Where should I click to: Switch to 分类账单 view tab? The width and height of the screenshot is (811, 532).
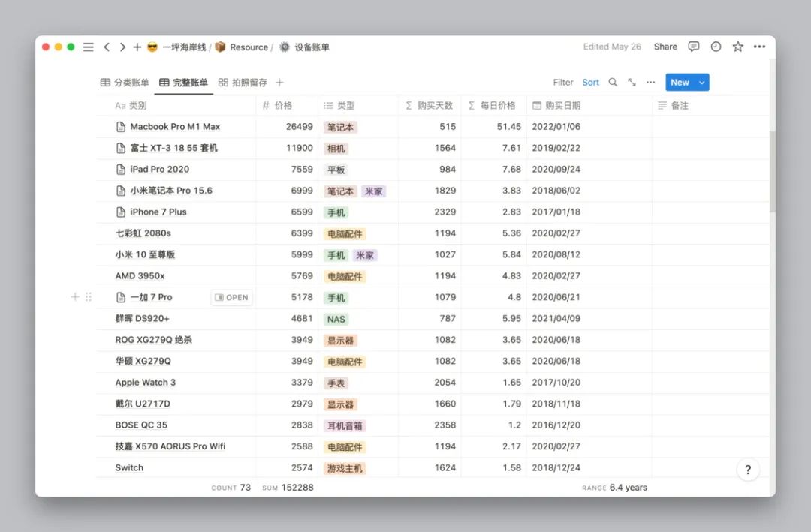(x=125, y=83)
